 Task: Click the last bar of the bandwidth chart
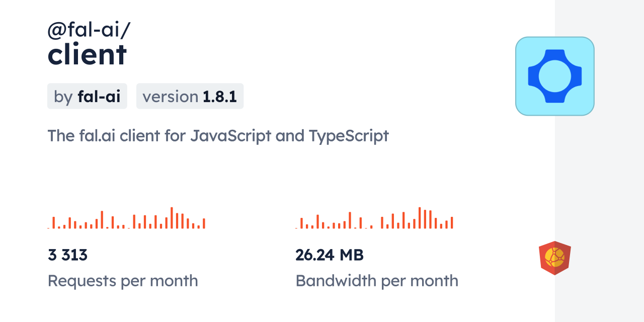click(452, 223)
